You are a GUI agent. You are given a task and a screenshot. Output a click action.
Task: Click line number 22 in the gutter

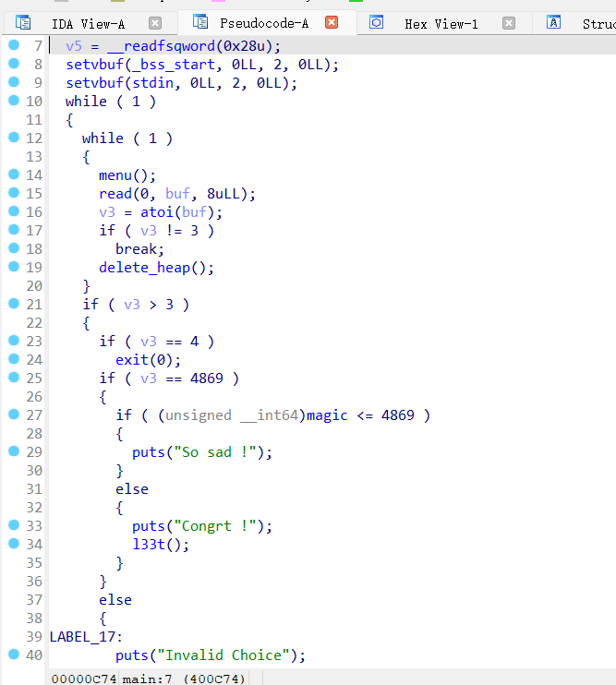34,323
